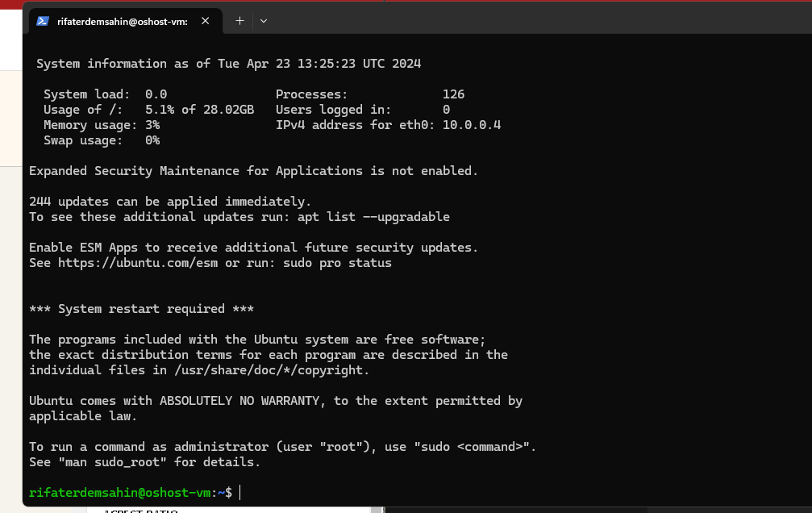The width and height of the screenshot is (812, 513).
Task: Click the PowerShell icon in the terminal tab
Action: click(x=43, y=21)
